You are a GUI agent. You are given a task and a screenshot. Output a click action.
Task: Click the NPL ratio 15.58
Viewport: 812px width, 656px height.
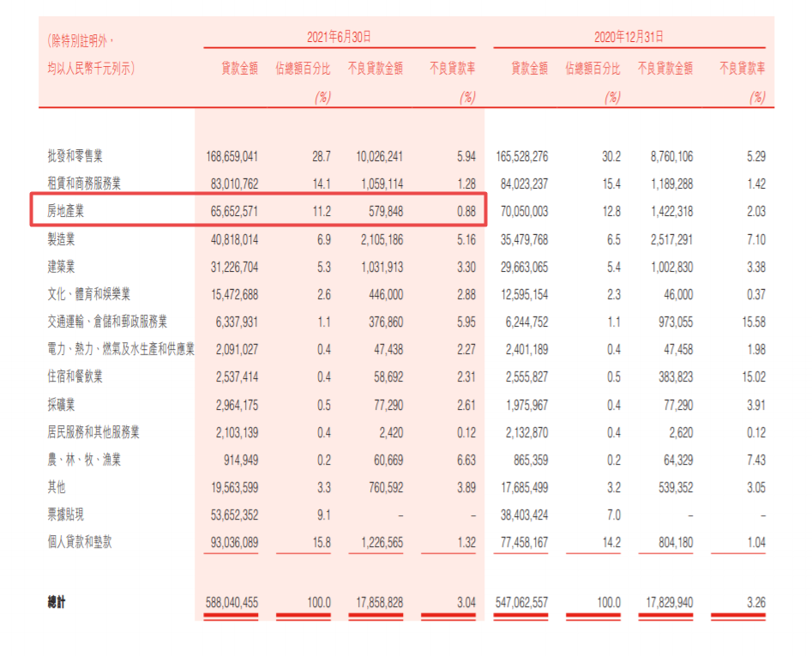(754, 322)
